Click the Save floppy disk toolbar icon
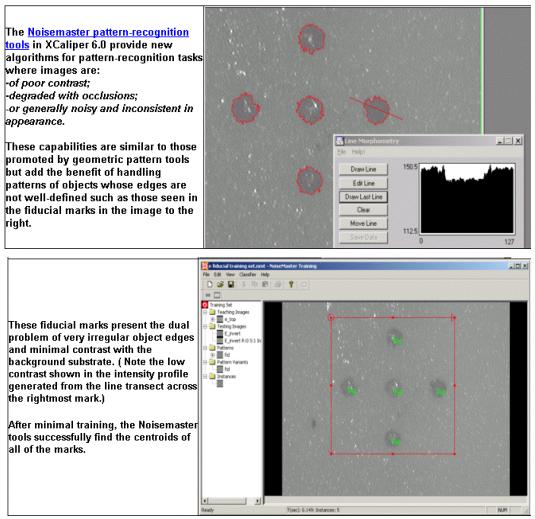The width and height of the screenshot is (535, 519). 231,284
